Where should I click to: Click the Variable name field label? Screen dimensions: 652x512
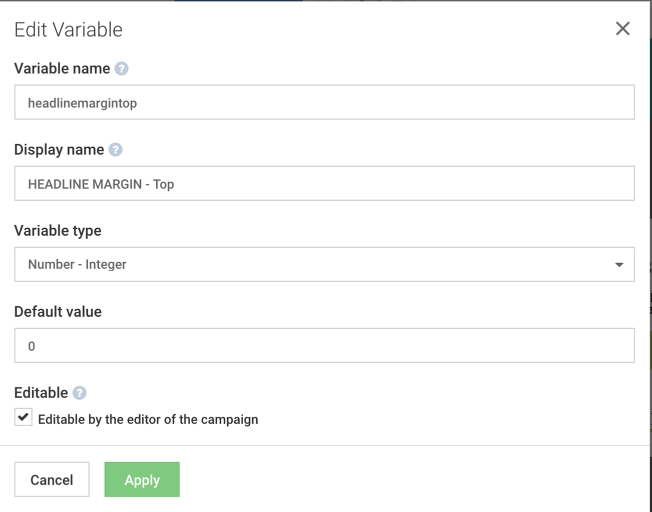61,69
